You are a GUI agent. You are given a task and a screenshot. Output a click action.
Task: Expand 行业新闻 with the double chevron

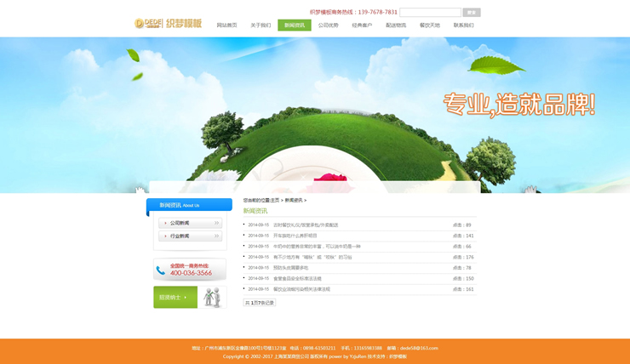point(216,236)
